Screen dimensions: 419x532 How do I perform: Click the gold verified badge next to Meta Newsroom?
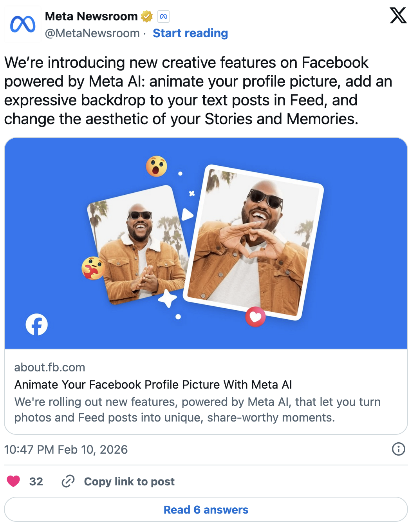[147, 16]
